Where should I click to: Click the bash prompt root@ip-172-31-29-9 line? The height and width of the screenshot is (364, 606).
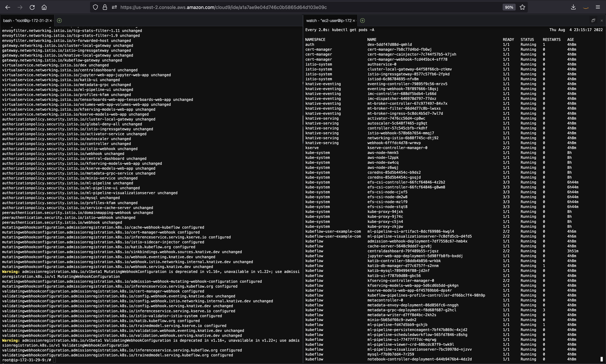click(x=27, y=360)
